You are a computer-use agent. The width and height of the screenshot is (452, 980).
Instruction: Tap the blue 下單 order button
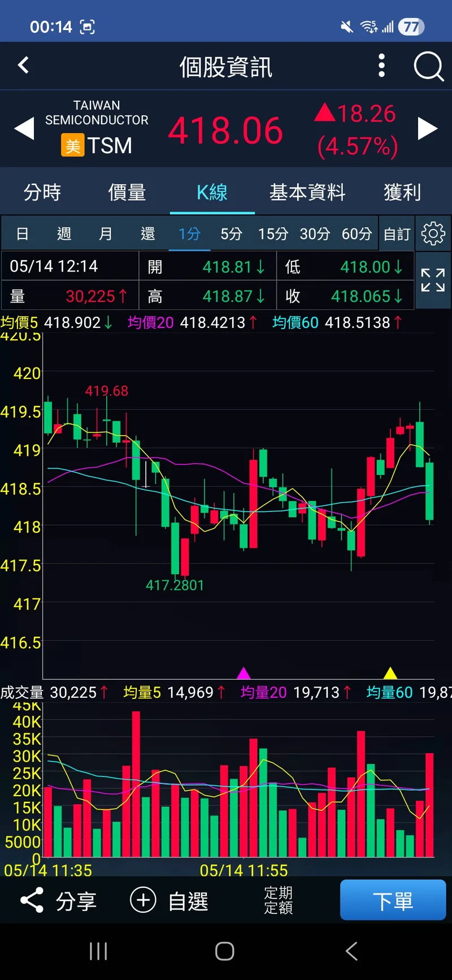point(393,900)
